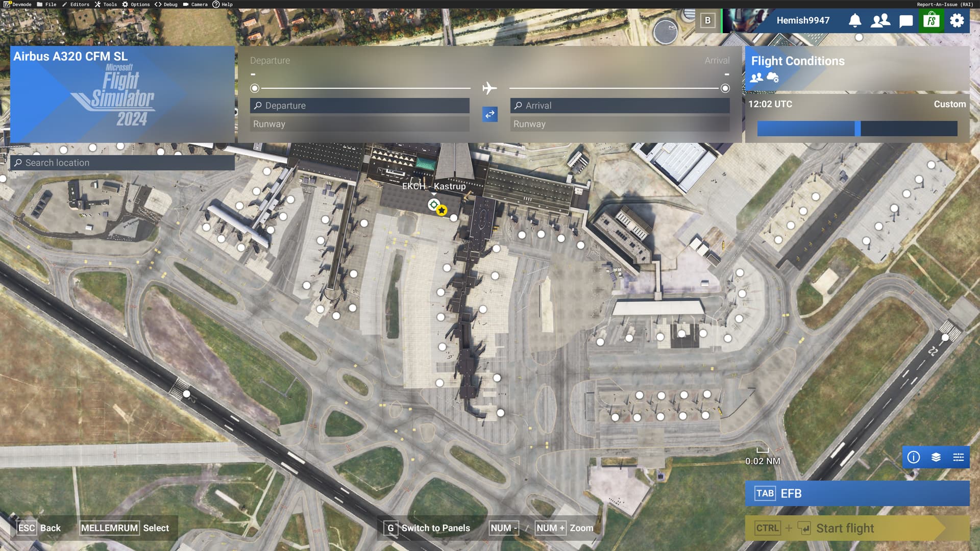Open the Custom weather preset selector
The image size is (980, 551).
coord(949,104)
